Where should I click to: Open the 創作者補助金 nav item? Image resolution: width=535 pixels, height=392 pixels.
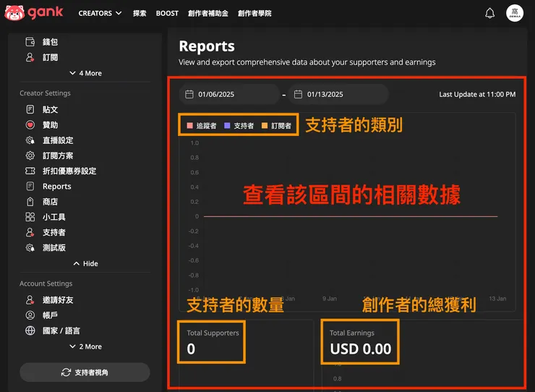tap(208, 13)
